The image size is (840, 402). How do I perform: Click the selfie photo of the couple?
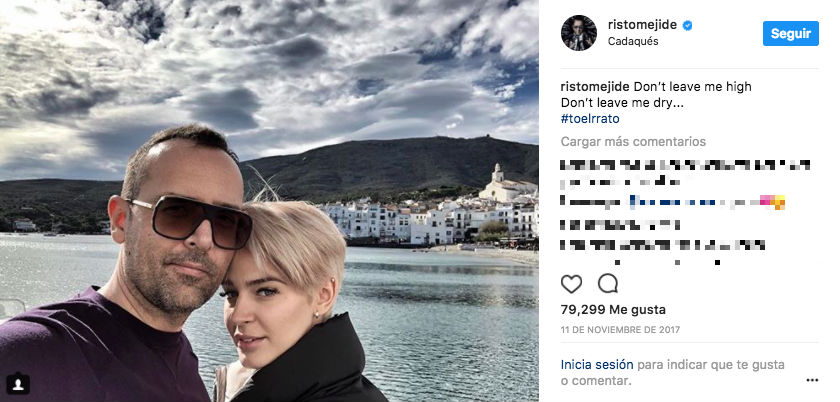269,201
